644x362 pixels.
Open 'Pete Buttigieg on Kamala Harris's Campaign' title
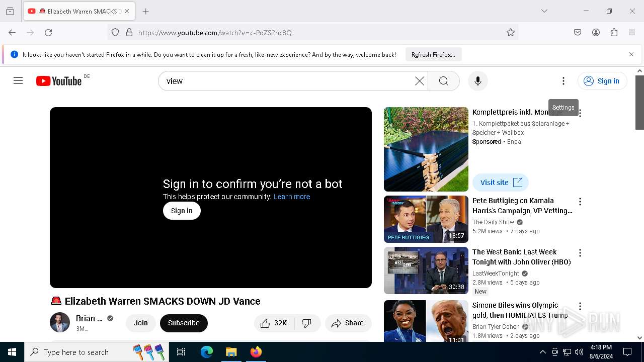(522, 206)
